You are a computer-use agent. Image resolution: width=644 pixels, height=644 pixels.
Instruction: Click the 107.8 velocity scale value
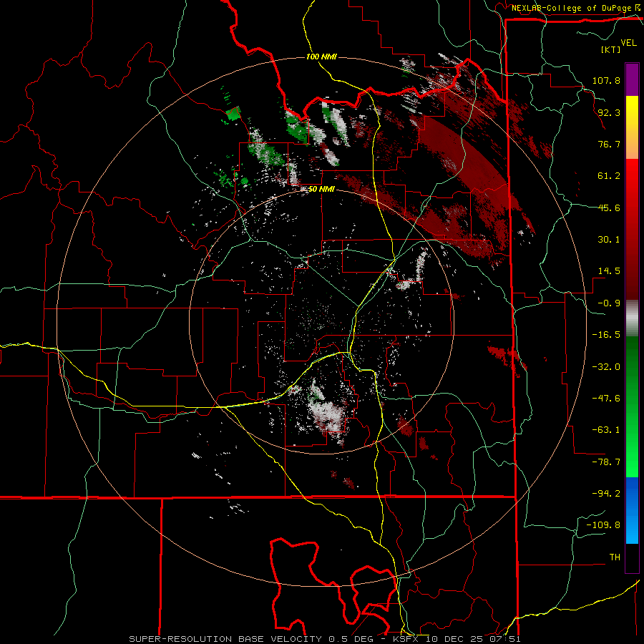(x=606, y=80)
